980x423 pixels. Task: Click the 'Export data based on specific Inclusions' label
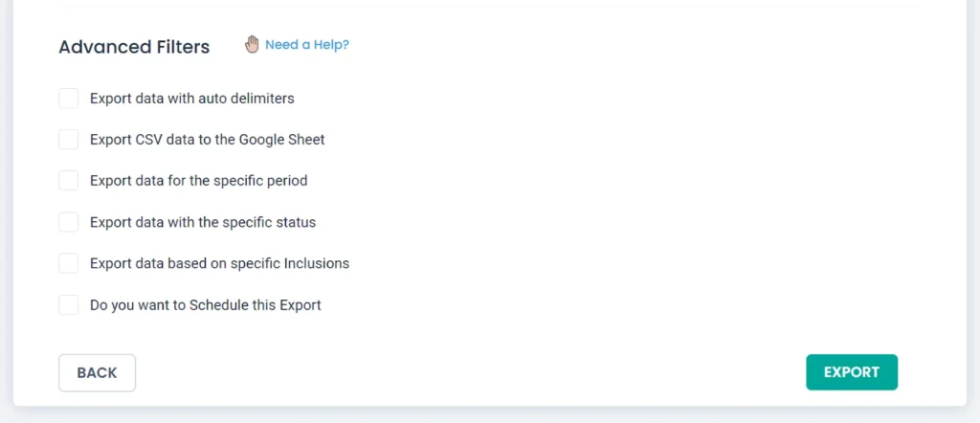pos(219,263)
